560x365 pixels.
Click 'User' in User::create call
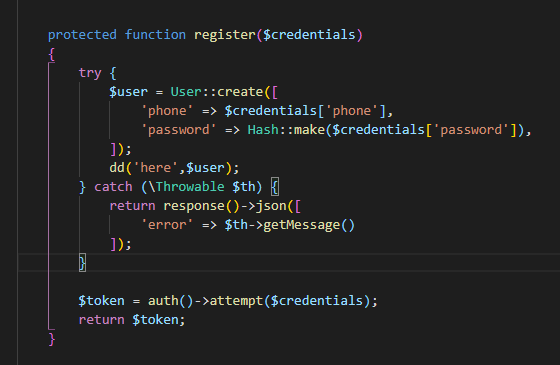point(186,92)
